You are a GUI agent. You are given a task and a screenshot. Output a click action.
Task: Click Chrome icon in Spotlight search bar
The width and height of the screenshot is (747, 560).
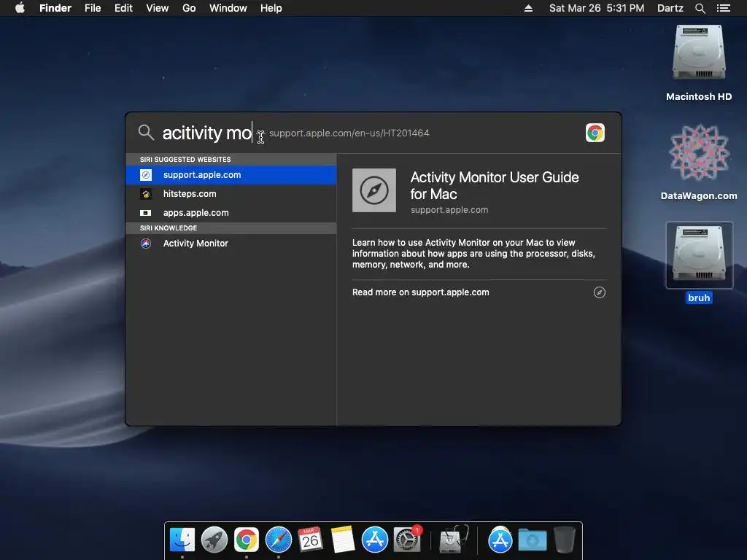click(595, 133)
